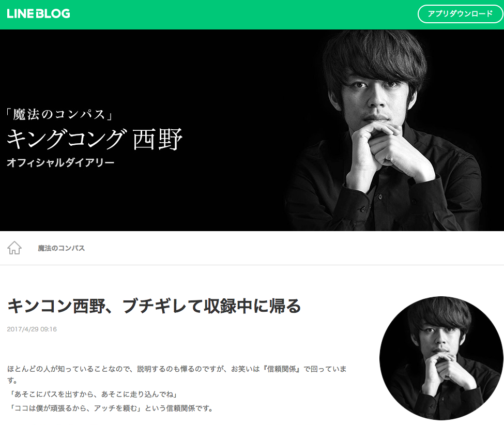Click the phrase アッチを頼む

point(116,408)
